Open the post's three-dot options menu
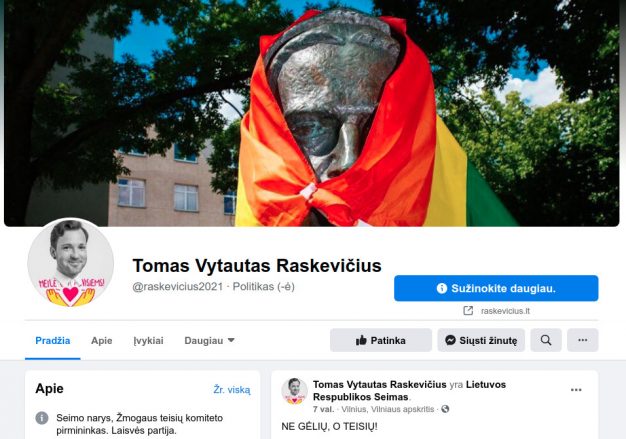 (x=576, y=390)
